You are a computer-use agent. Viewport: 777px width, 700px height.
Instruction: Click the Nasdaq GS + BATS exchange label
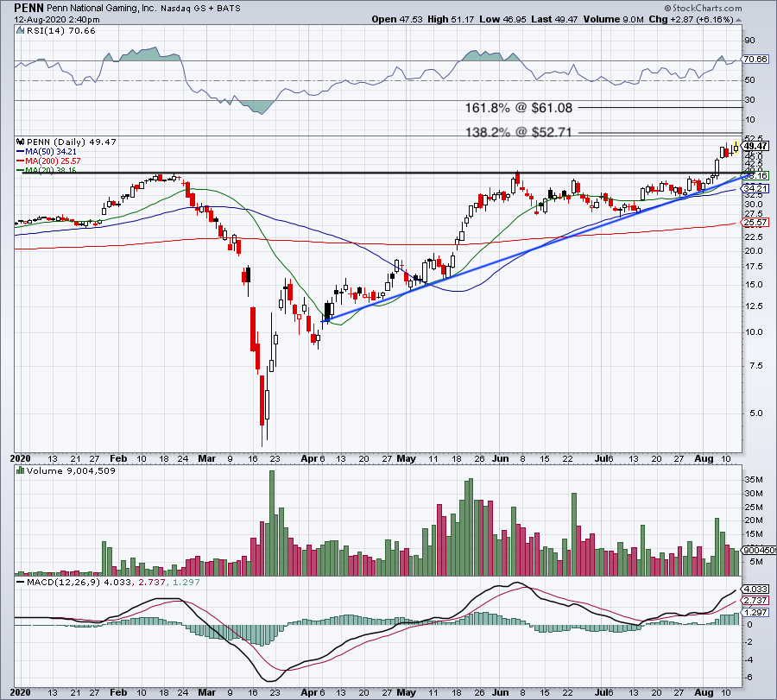coord(200,9)
